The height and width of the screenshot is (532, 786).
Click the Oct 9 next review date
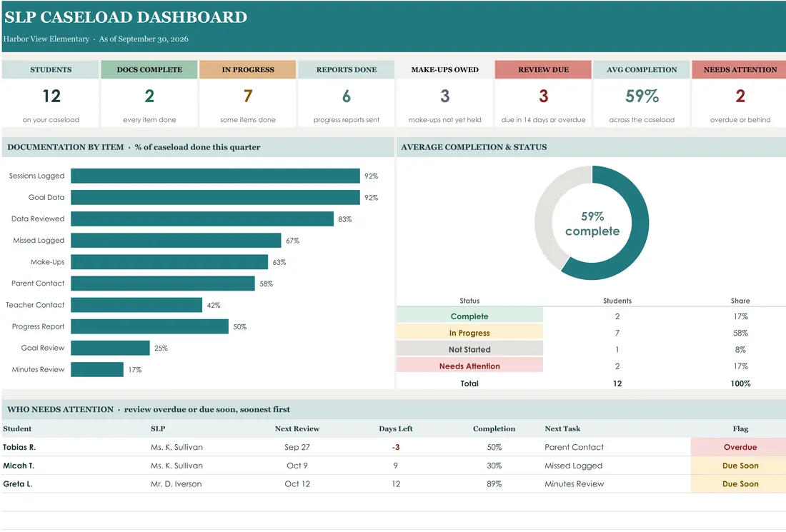pyautogui.click(x=297, y=466)
